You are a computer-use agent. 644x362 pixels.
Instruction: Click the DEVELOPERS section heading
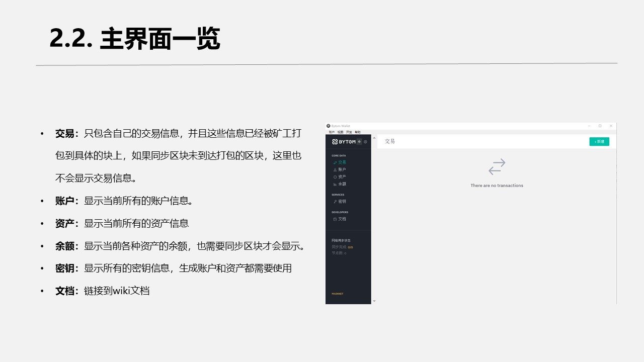340,212
